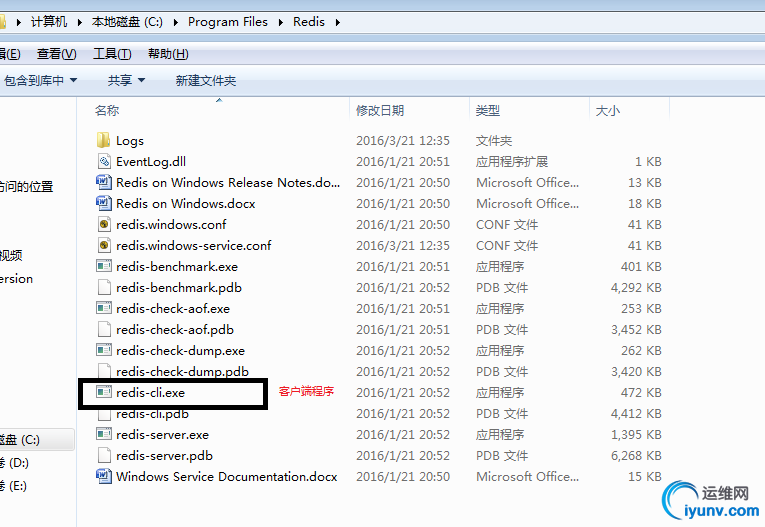Open the 帮助(H) menu

168,54
